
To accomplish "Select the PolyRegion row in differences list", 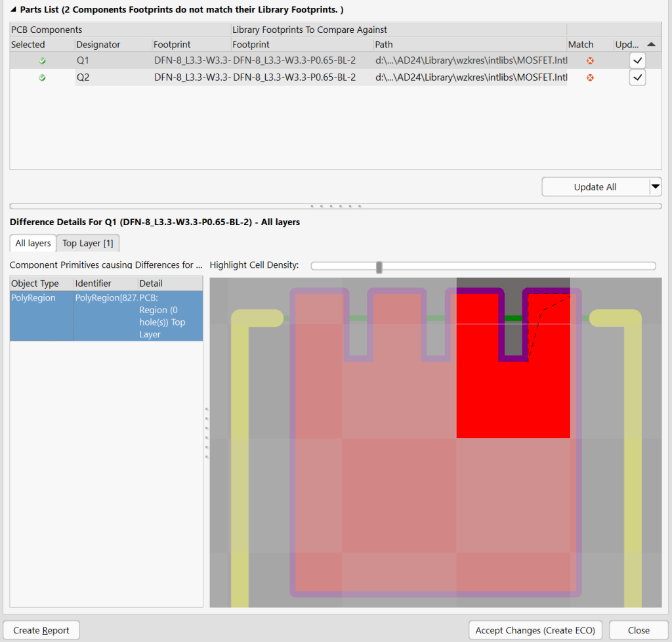I will 106,316.
